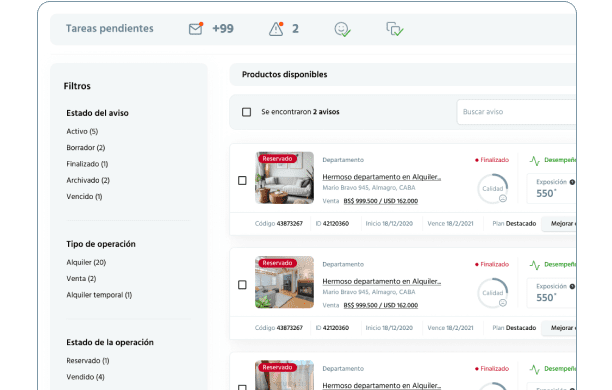The height and width of the screenshot is (390, 612).
Task: Open the pending messages envelope icon
Action: click(196, 29)
